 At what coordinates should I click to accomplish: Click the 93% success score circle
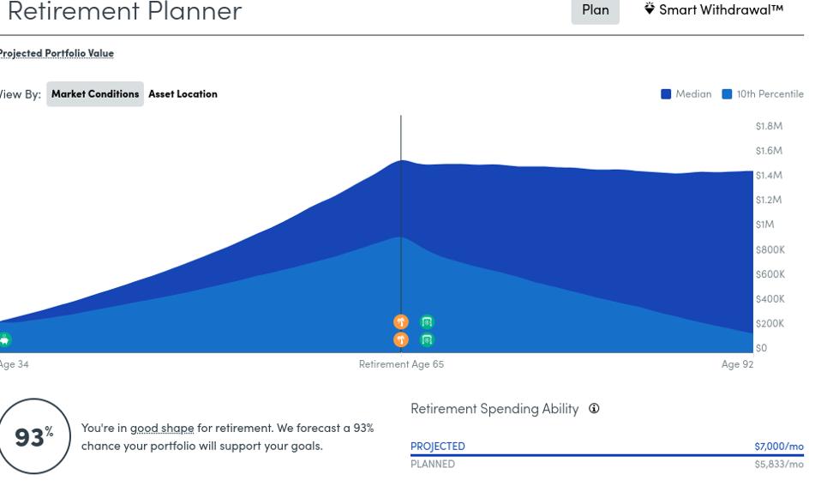(33, 436)
